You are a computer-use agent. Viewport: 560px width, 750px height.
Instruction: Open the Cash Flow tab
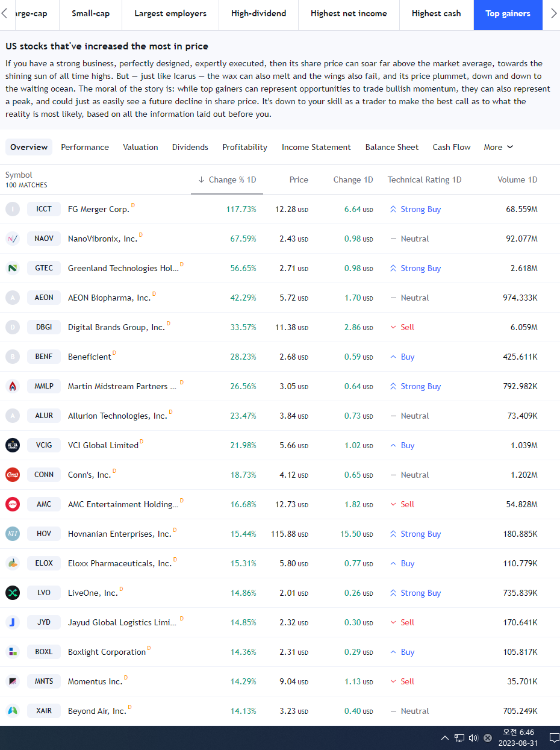(452, 147)
